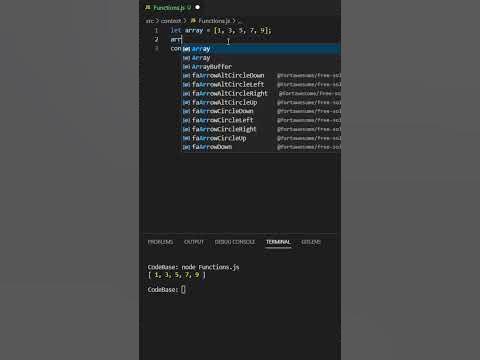Click the variable icon beside 'array' suggestion
The width and height of the screenshot is (480, 360).
(186, 49)
